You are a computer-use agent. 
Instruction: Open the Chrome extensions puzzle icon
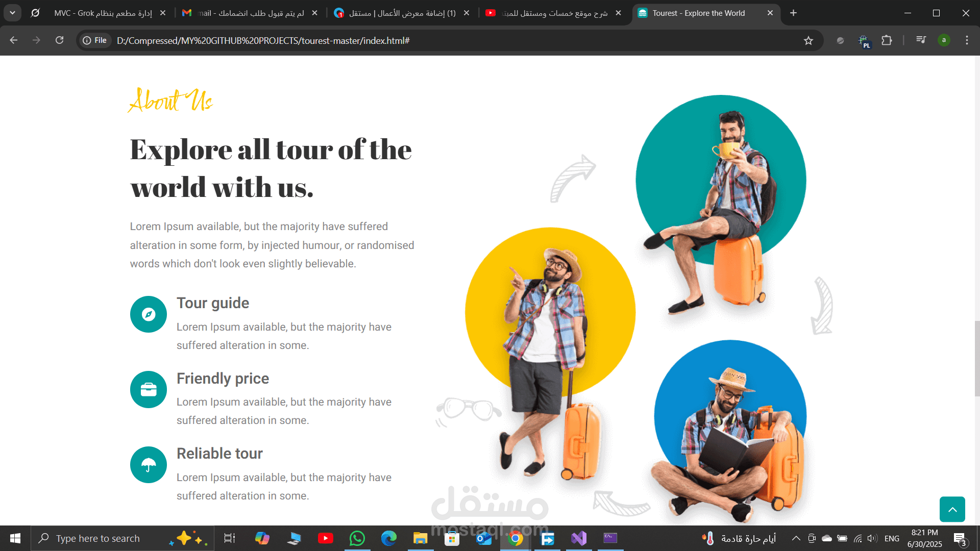[x=887, y=40]
